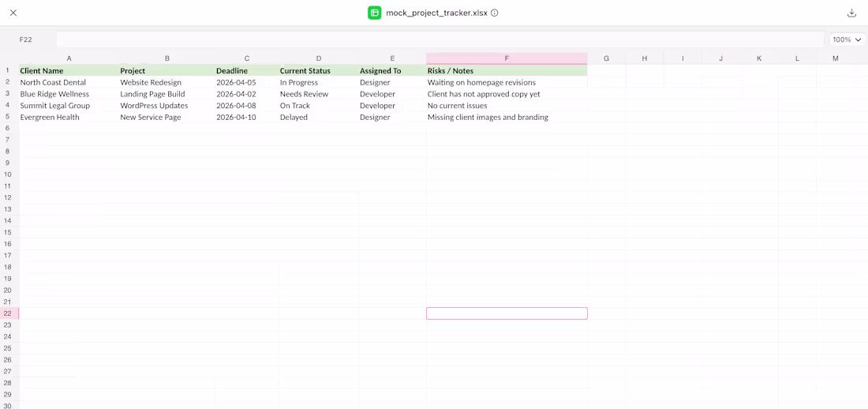The image size is (868, 409).
Task: Click the 2026-04-10 deadline cell
Action: click(x=247, y=117)
